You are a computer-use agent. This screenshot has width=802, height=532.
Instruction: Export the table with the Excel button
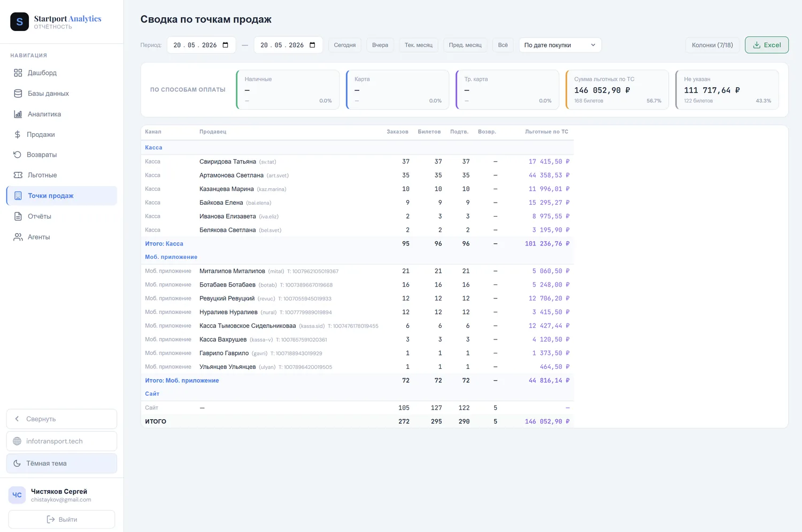[x=767, y=45]
